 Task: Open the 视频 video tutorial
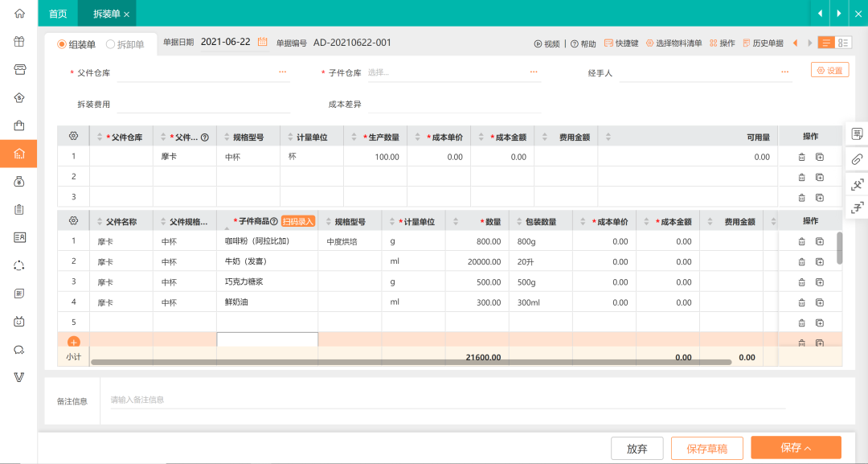coord(547,43)
